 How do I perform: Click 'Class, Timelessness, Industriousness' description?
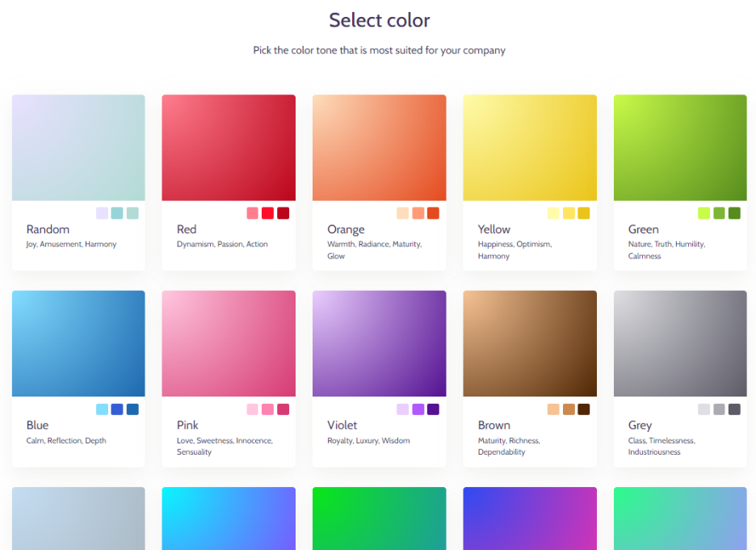[x=661, y=447]
